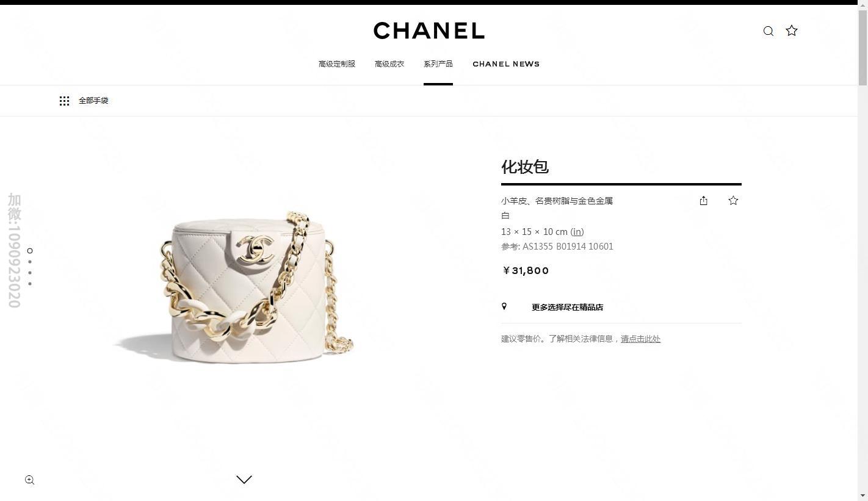Open CHANEL NEWS section

click(x=506, y=64)
